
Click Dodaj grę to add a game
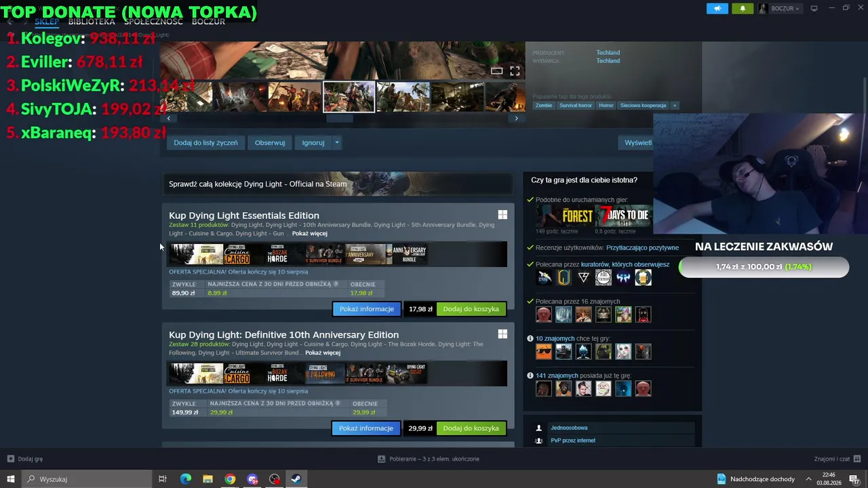25,459
